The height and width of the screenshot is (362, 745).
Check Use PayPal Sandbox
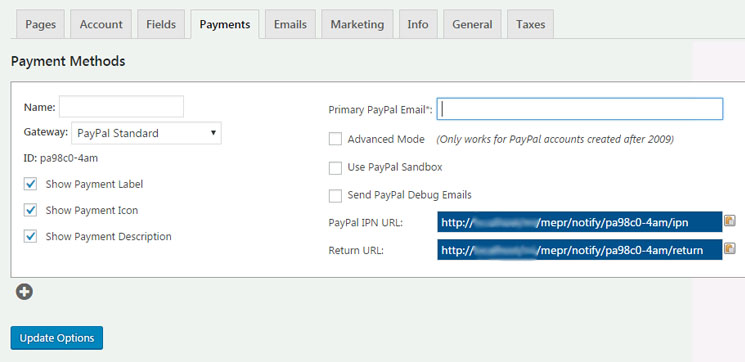(335, 167)
